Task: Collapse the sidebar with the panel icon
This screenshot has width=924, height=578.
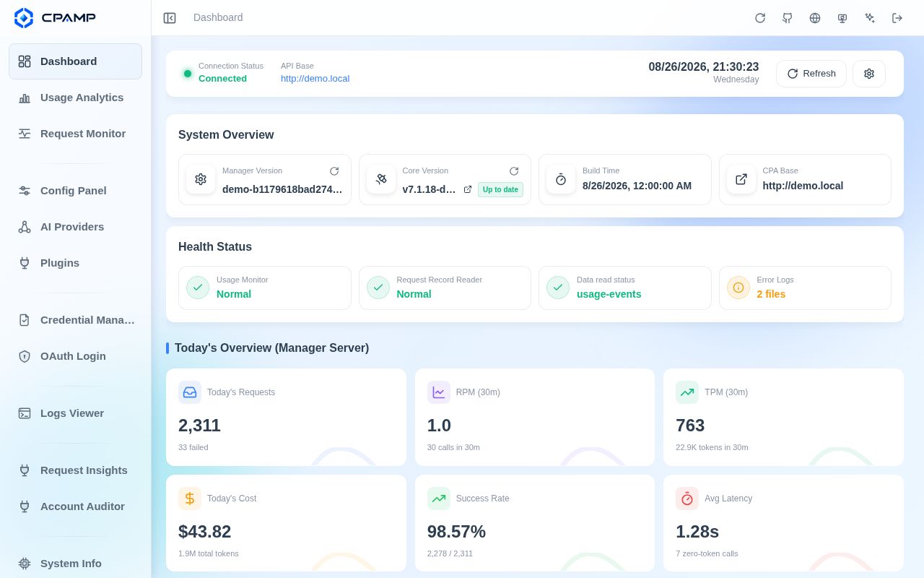Action: tap(170, 18)
